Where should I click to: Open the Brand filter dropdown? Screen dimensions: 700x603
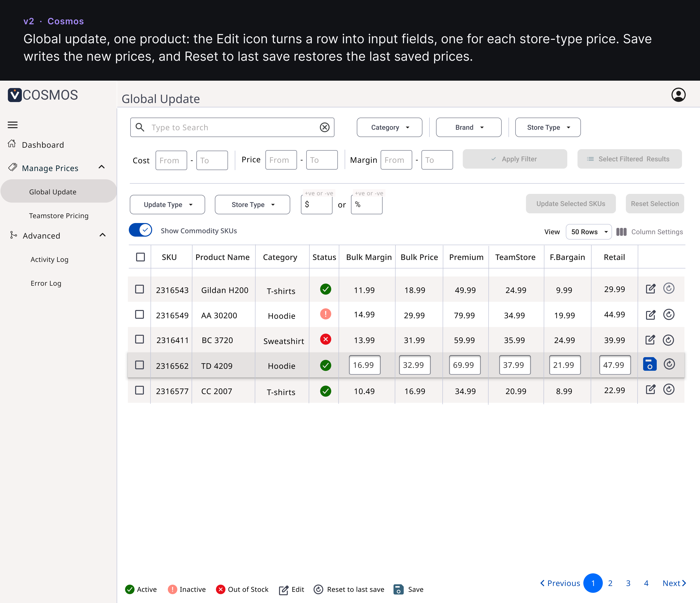pos(469,127)
